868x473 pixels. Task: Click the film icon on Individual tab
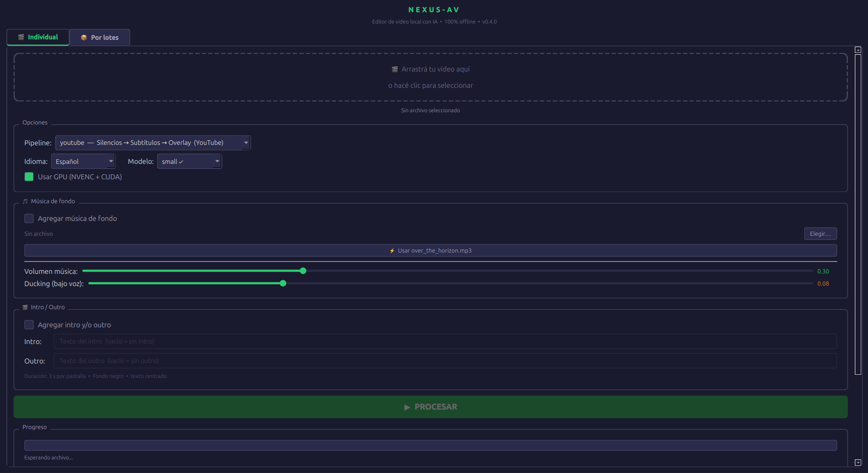(21, 37)
